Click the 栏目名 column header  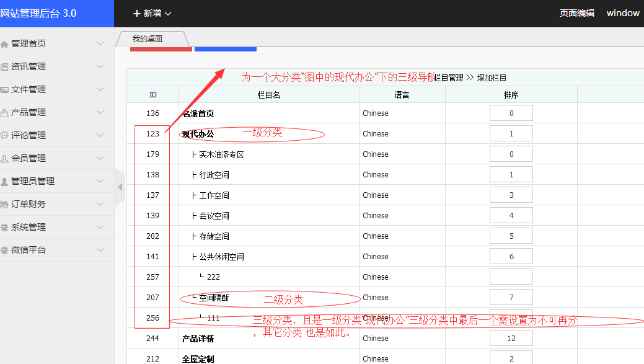coord(268,95)
